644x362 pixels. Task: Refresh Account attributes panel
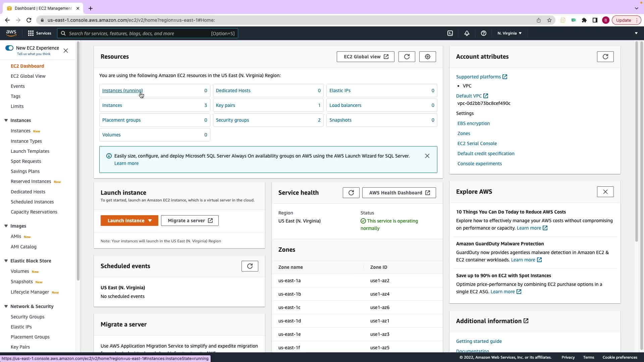605,57
